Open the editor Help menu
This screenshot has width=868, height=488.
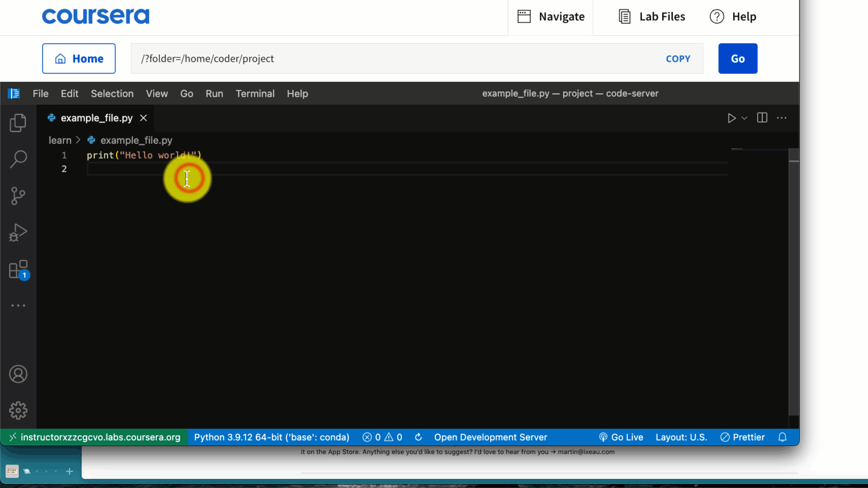(x=297, y=94)
